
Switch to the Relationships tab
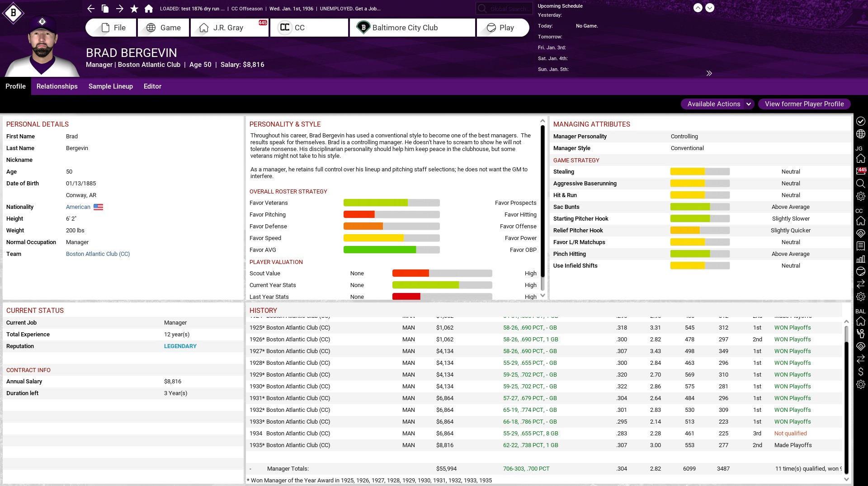pos(57,86)
